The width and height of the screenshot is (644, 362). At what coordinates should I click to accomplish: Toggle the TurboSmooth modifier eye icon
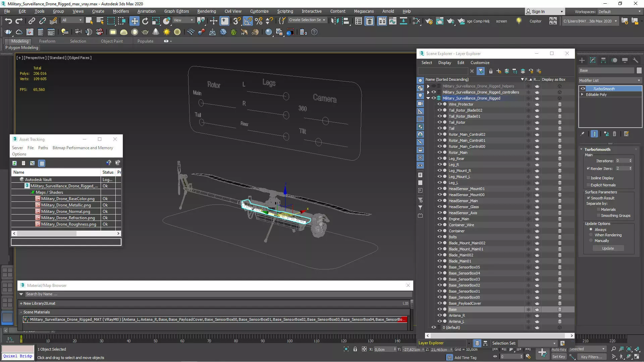[583, 89]
